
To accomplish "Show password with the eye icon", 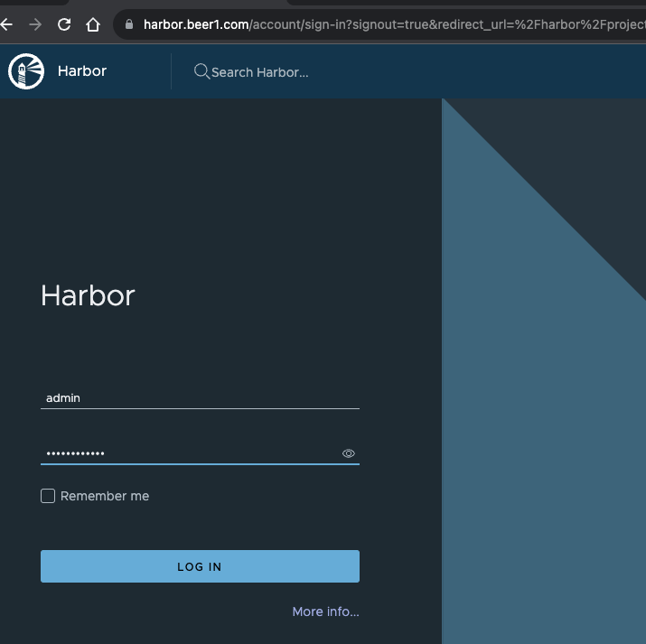I will pyautogui.click(x=349, y=453).
